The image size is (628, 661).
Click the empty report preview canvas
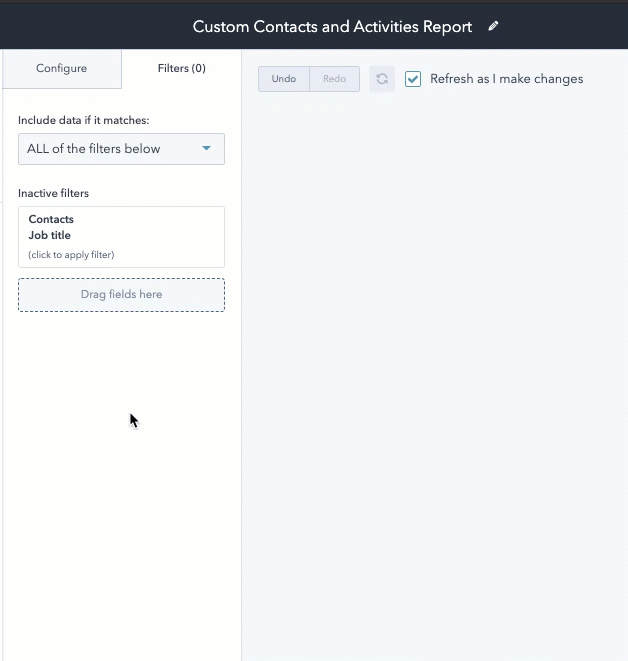[435, 370]
